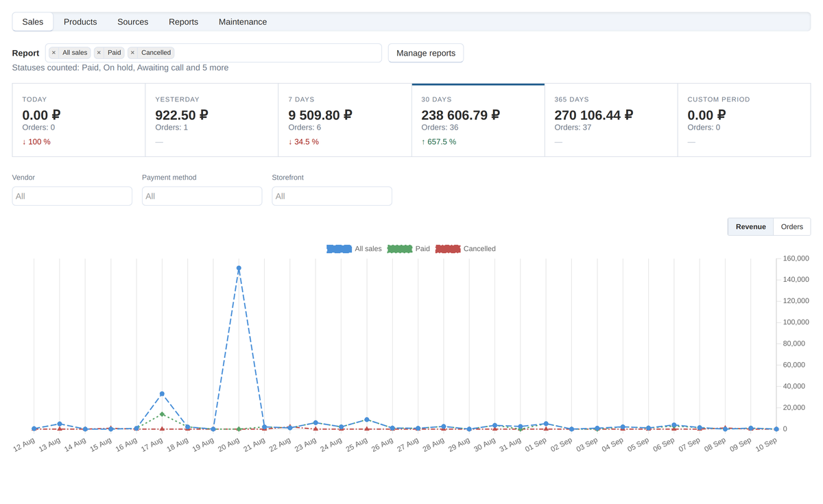Image resolution: width=823 pixels, height=504 pixels.
Task: Toggle Paid series green legend swatch
Action: 400,249
